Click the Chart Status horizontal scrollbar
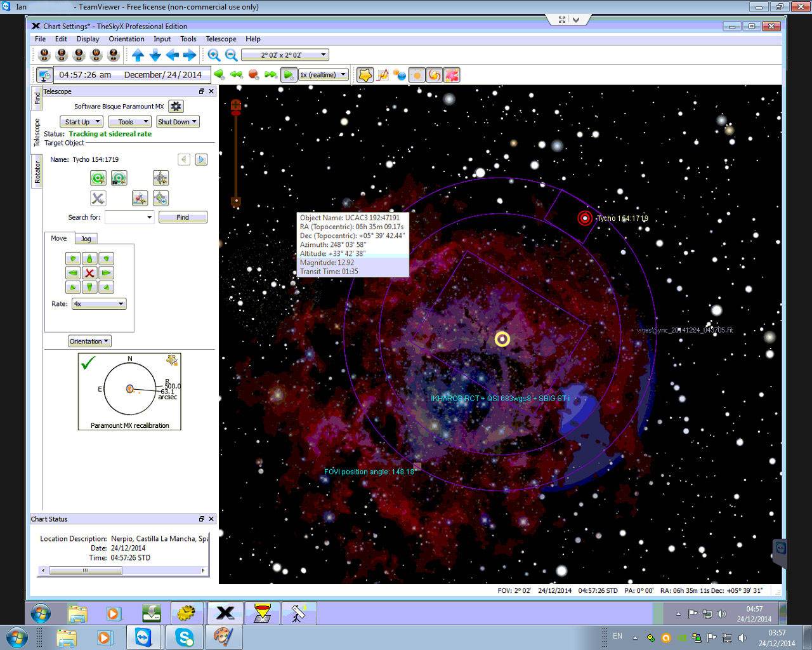Screen dimensions: 812x650 click(123, 571)
